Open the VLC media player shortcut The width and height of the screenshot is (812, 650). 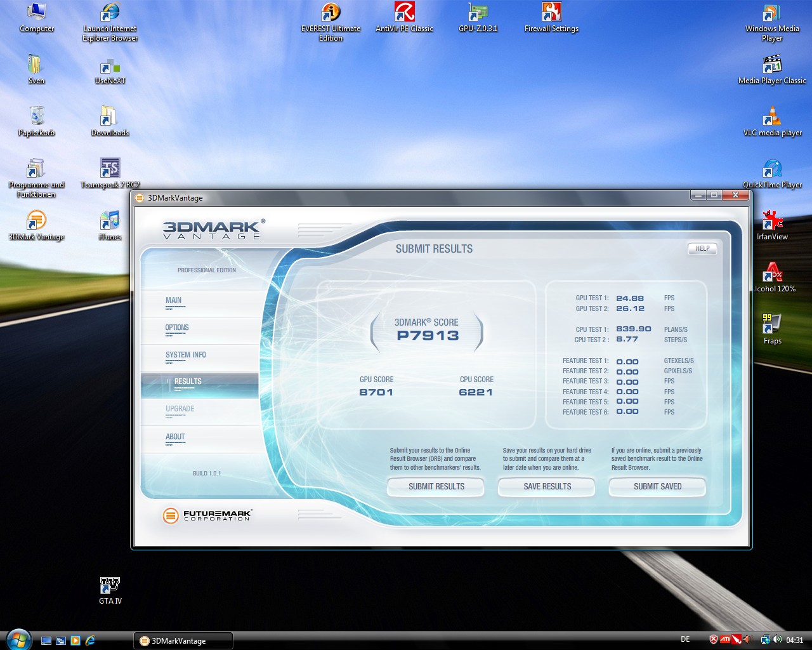[x=772, y=122]
